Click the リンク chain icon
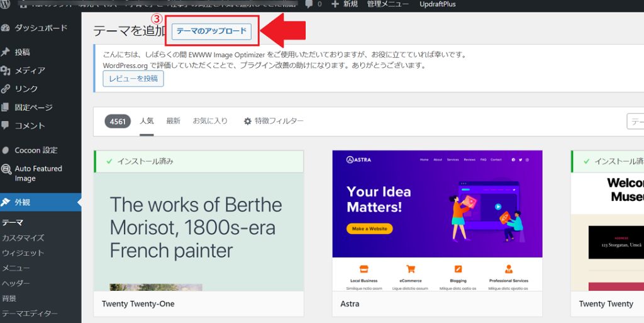This screenshot has height=323, width=644. click(5, 89)
